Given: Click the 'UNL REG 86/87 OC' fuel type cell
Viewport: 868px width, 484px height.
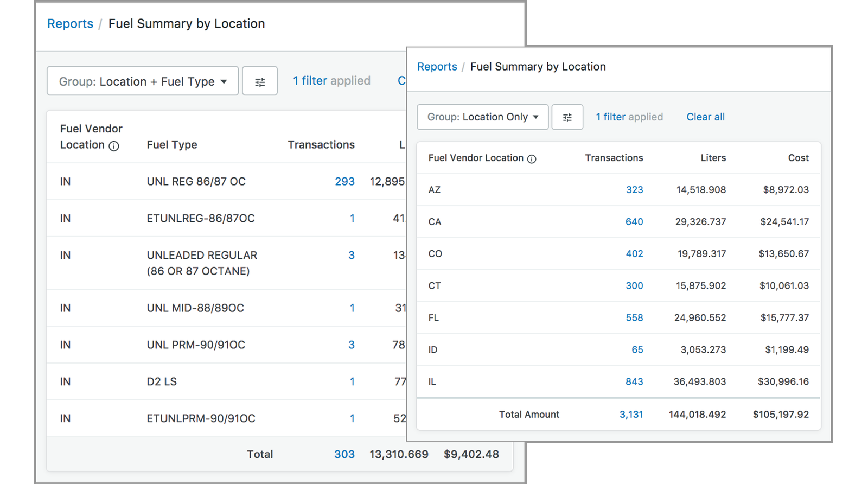Looking at the screenshot, I should (196, 182).
